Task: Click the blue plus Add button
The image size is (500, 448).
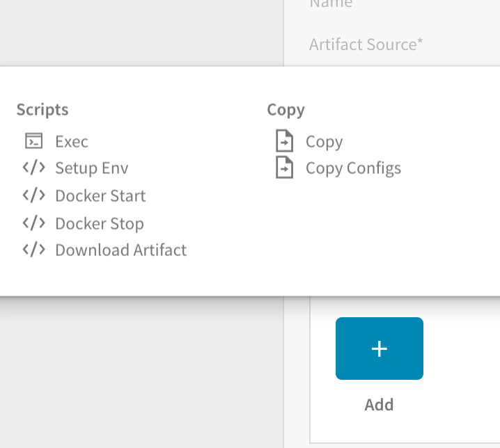Action: (380, 349)
